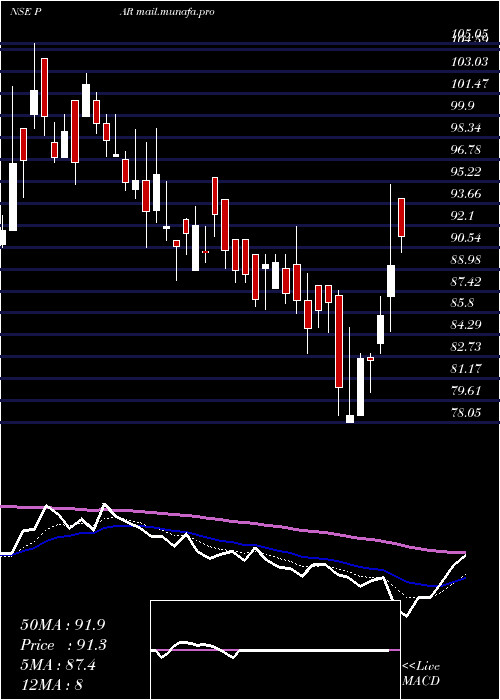
Task: Click the last red candlestick near 93.66
Action: (402, 217)
